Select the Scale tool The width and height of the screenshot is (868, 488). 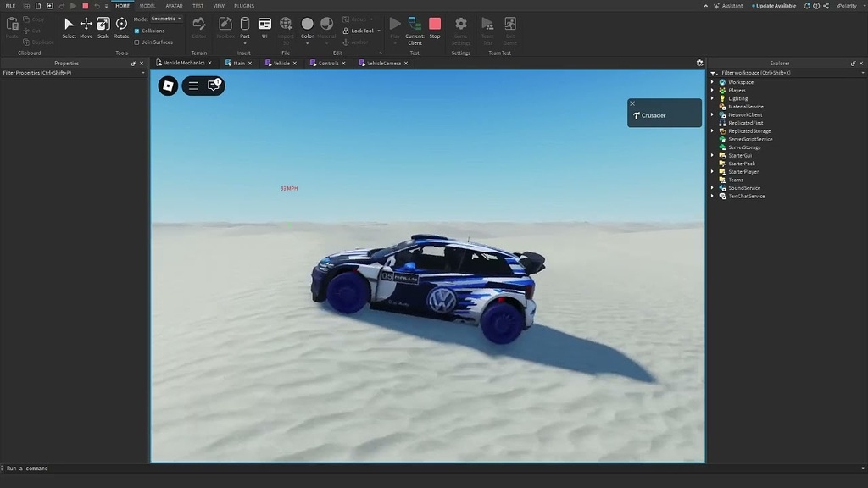(103, 28)
